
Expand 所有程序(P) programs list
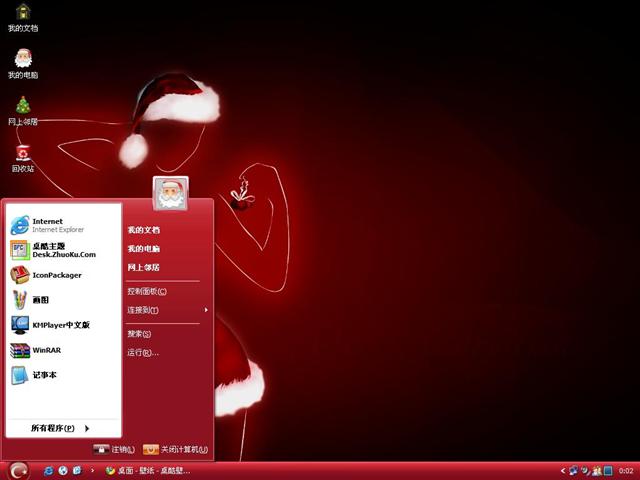[x=58, y=428]
